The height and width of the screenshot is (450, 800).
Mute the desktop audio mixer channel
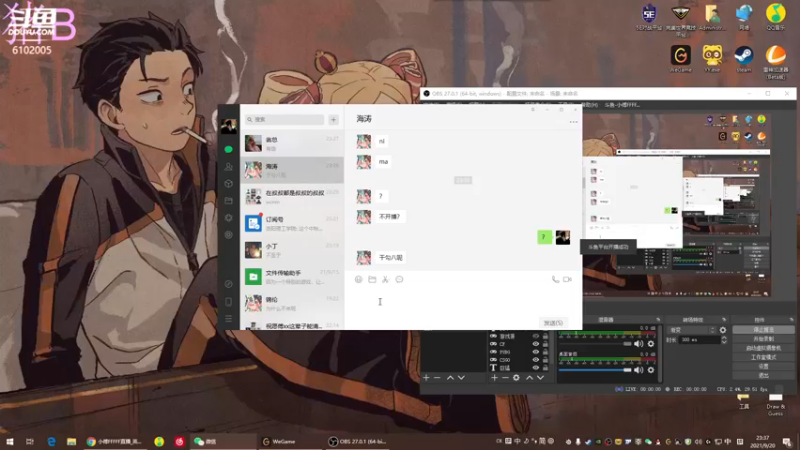[639, 370]
